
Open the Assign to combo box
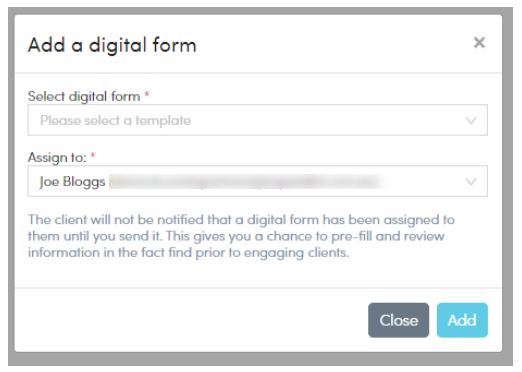pyautogui.click(x=257, y=181)
